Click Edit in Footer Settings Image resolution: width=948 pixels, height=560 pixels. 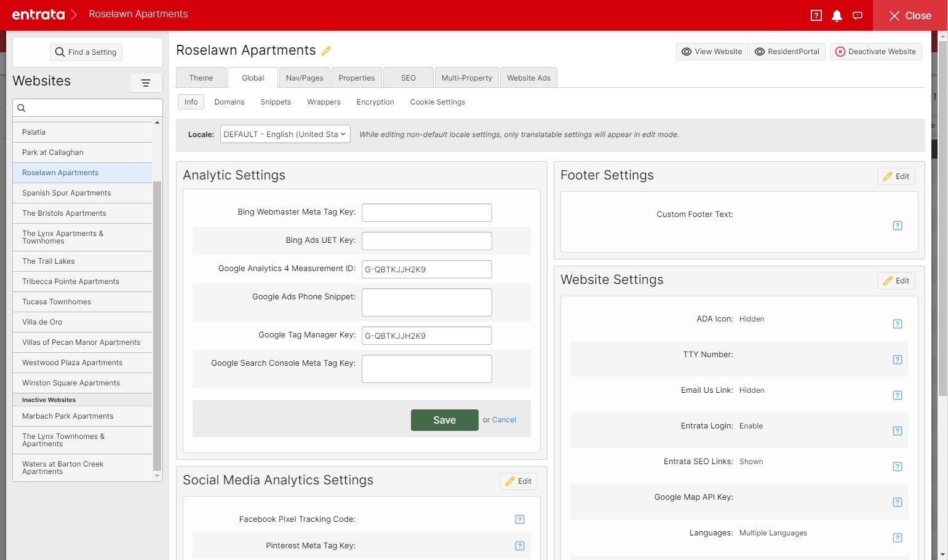[x=896, y=176]
